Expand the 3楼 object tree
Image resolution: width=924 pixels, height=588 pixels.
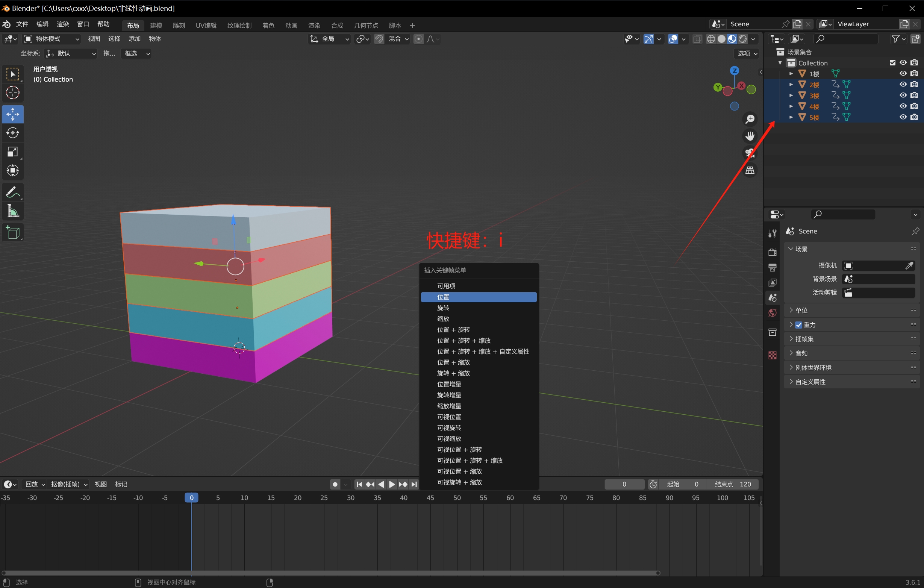(791, 95)
